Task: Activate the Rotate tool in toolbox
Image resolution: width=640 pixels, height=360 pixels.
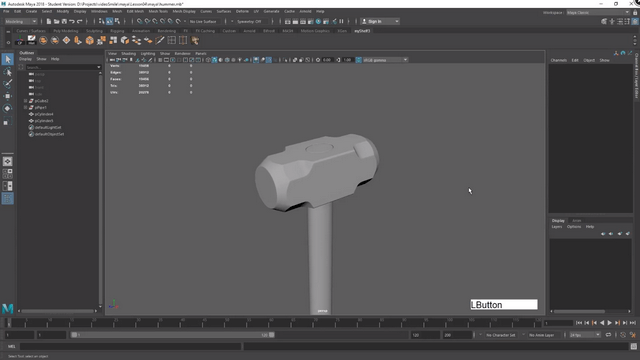Action: click(7, 108)
